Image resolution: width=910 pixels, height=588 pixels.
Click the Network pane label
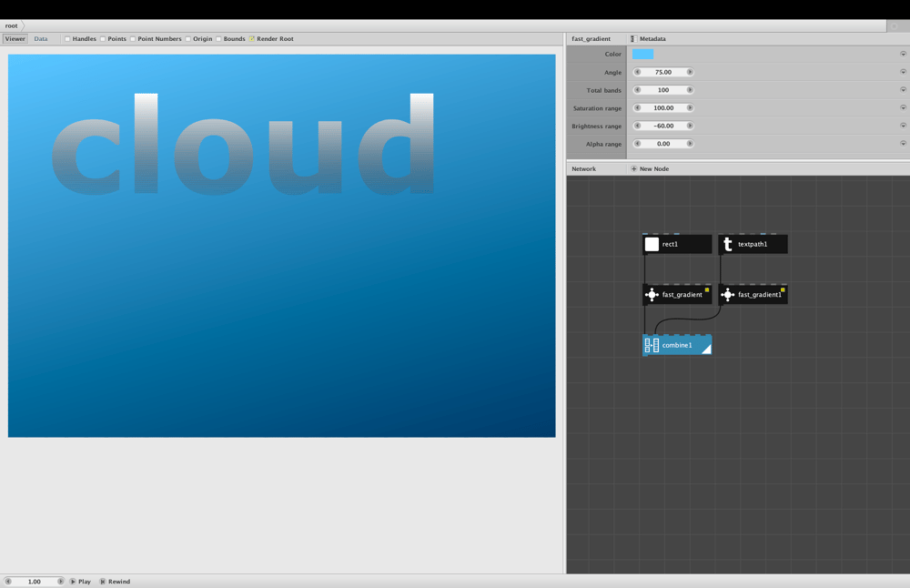(583, 169)
